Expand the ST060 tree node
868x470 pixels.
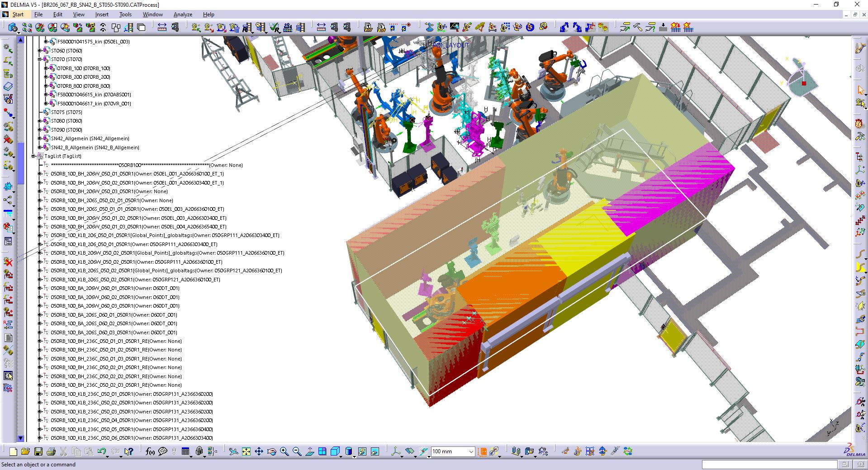[40, 51]
